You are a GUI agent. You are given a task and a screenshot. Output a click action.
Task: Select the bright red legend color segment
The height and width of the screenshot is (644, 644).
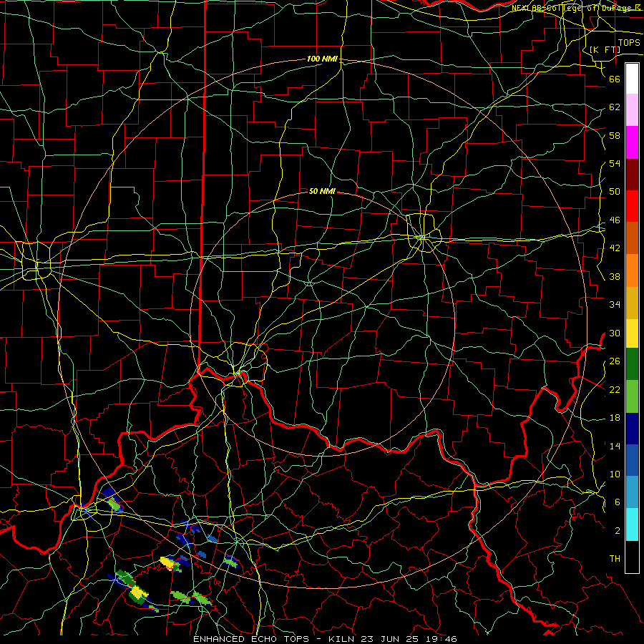pyautogui.click(x=632, y=206)
